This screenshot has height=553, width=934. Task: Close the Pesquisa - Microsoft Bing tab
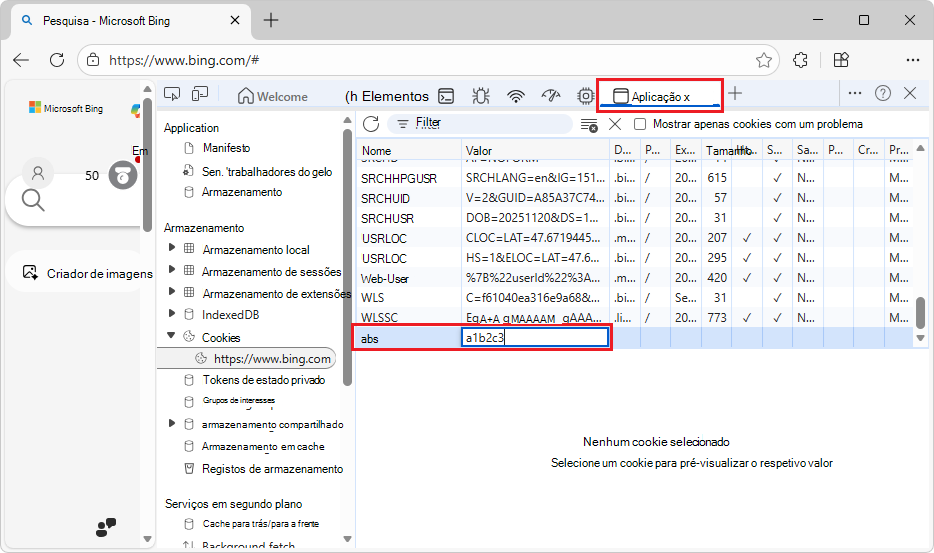[x=235, y=20]
